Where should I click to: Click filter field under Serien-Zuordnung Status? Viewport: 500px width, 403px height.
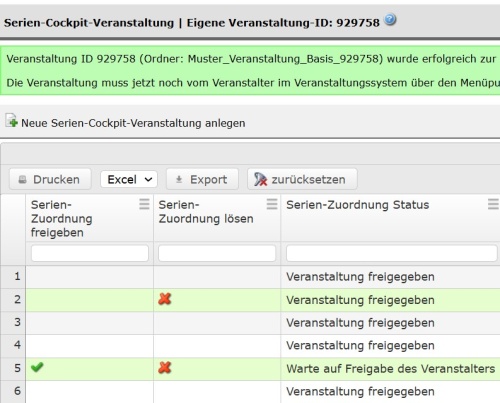[x=392, y=253]
